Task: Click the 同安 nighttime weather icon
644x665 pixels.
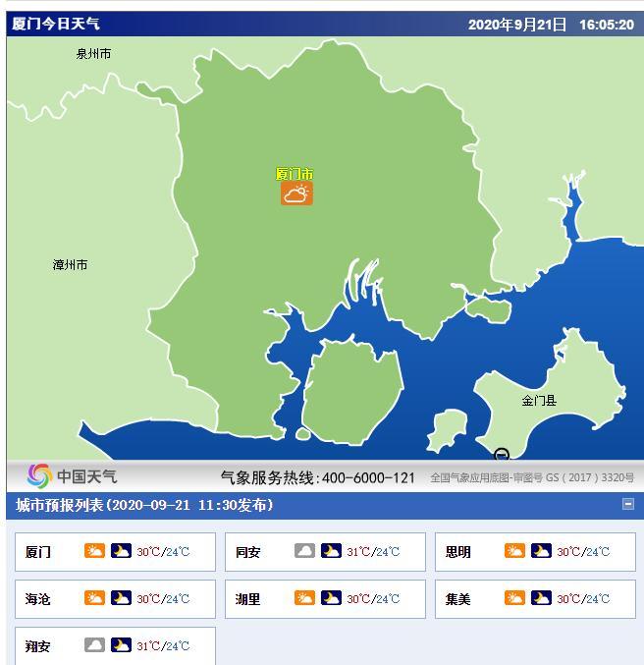Action: click(x=331, y=551)
